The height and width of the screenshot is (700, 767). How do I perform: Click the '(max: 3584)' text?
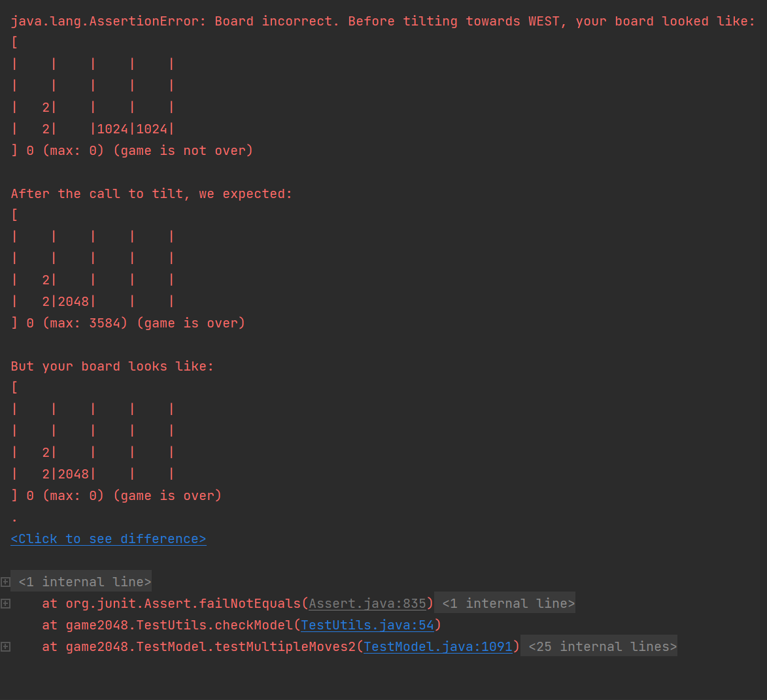tap(85, 323)
